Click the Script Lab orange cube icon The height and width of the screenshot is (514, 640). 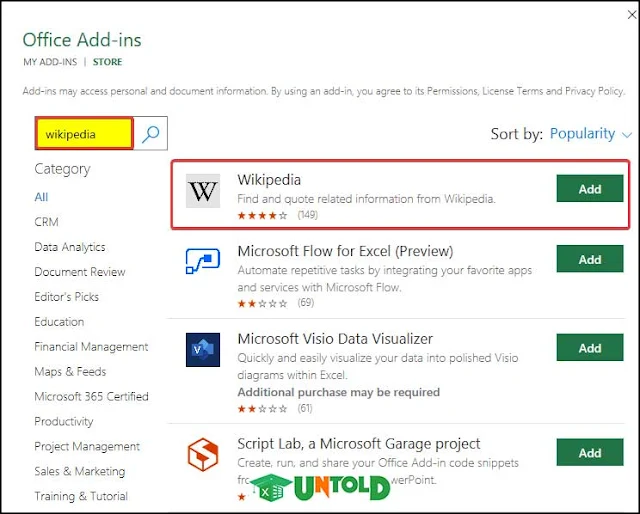click(203, 454)
